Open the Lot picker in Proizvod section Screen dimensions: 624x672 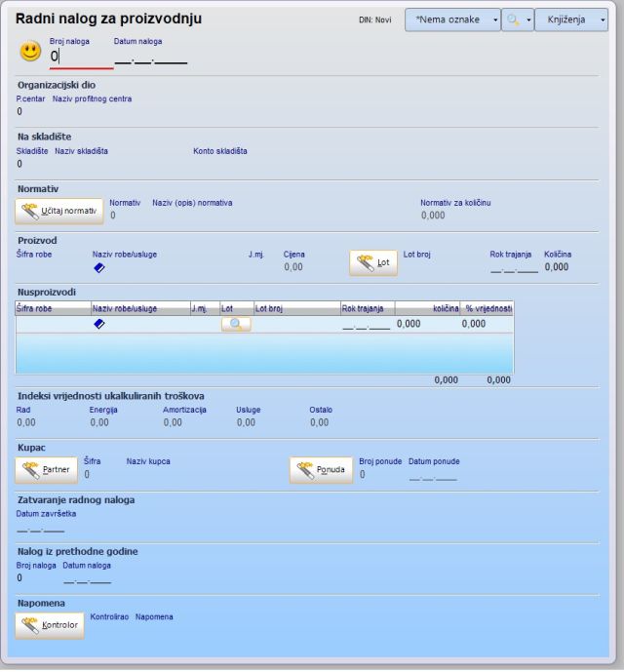pyautogui.click(x=372, y=262)
